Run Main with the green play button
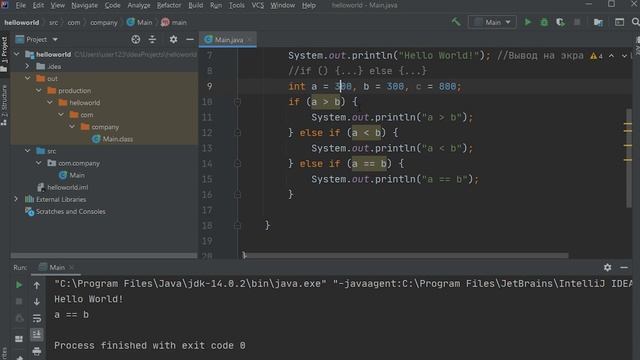This screenshot has width=640, height=360. click(x=528, y=22)
